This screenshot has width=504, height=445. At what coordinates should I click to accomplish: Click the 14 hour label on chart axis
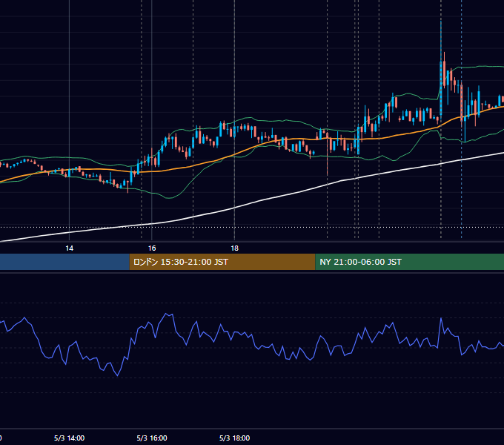point(70,248)
